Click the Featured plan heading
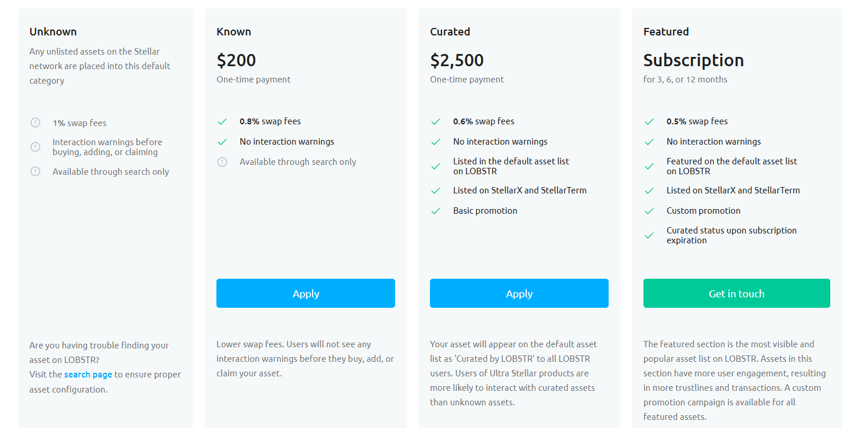Viewport: 868px width, 428px height. [666, 32]
